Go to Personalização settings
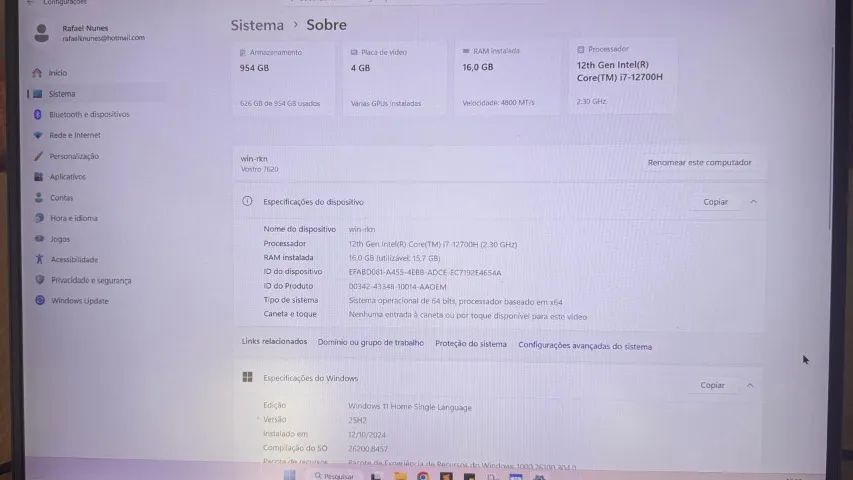 (x=74, y=156)
